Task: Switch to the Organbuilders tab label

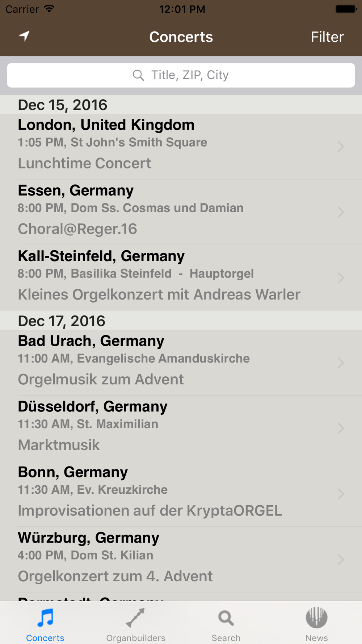Action: click(x=136, y=638)
